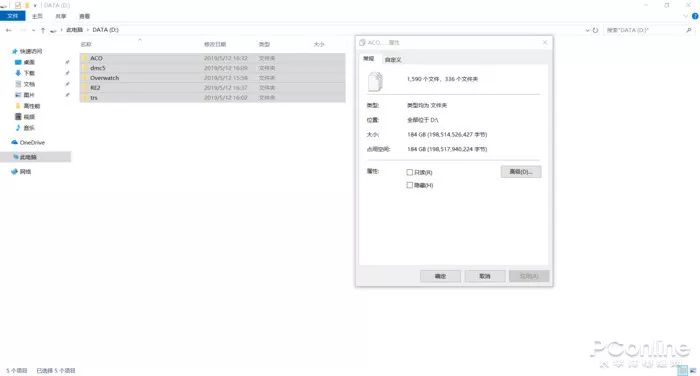Refresh the DATA (D:) folder view
700x376 pixels.
[595, 30]
